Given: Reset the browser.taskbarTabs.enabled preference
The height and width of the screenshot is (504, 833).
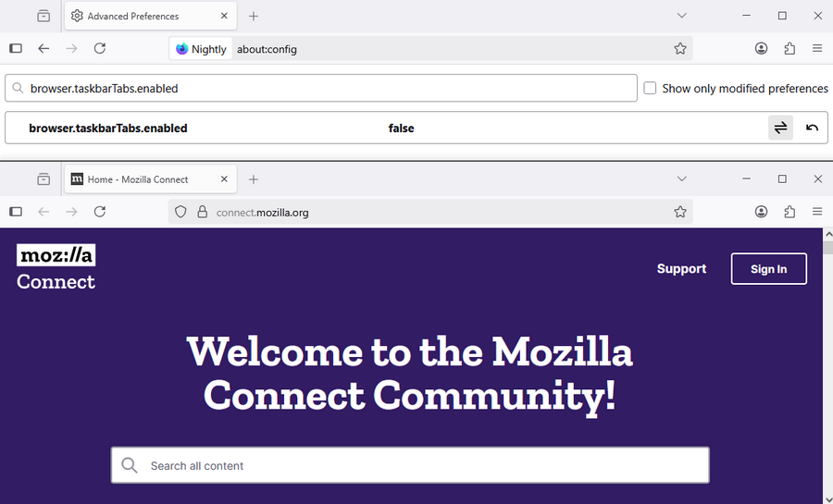Looking at the screenshot, I should pos(812,129).
